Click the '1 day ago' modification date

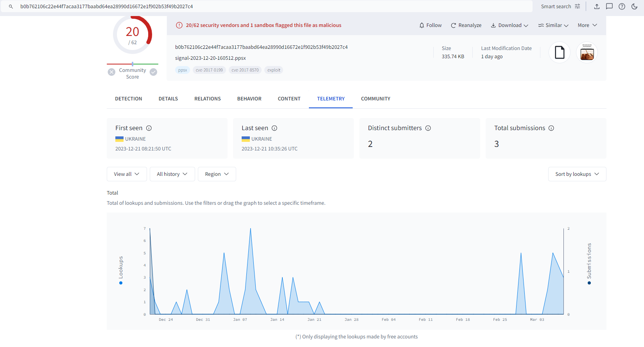click(492, 57)
